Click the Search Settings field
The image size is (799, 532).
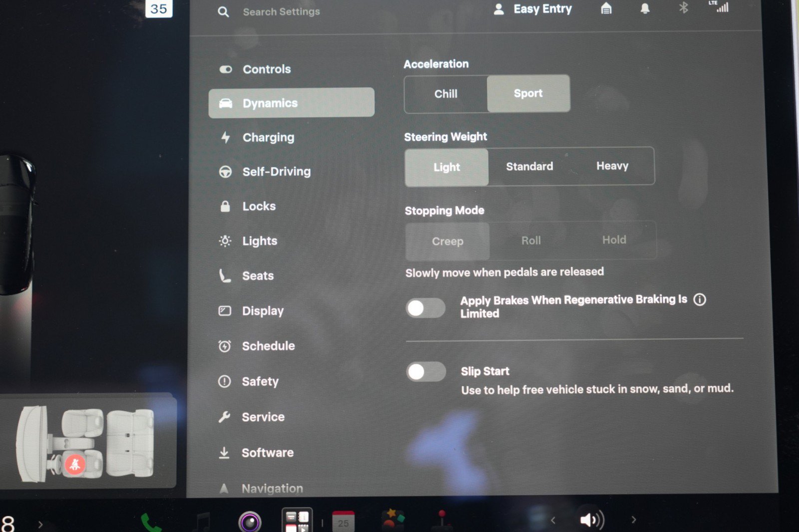(281, 11)
